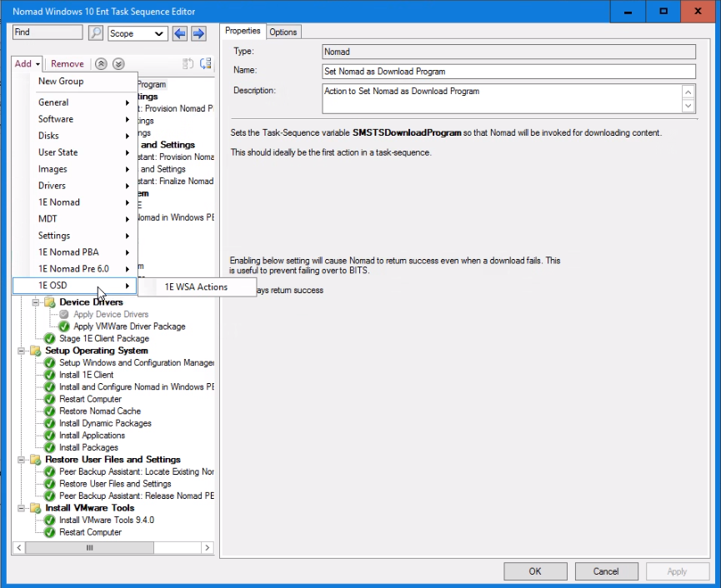Image resolution: width=721 pixels, height=588 pixels.
Task: Select Peer Backup Assistant: Release Nomad step
Action: pyautogui.click(x=137, y=496)
